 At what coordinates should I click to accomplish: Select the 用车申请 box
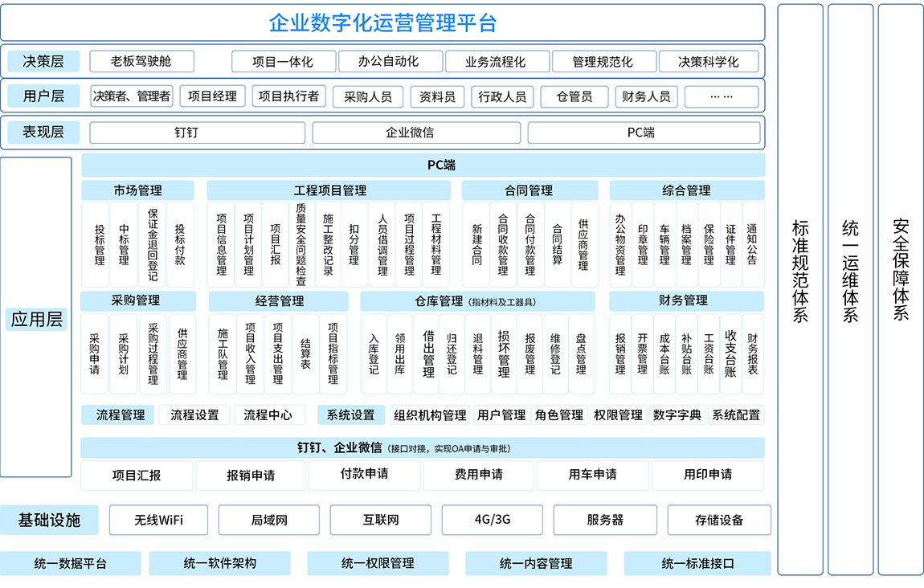coord(592,475)
